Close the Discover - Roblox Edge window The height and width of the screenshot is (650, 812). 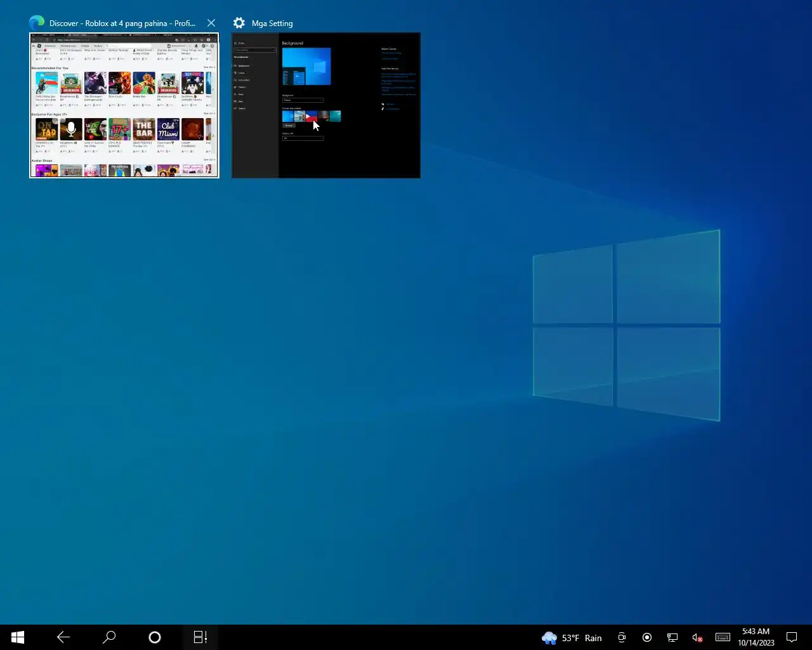coord(211,23)
